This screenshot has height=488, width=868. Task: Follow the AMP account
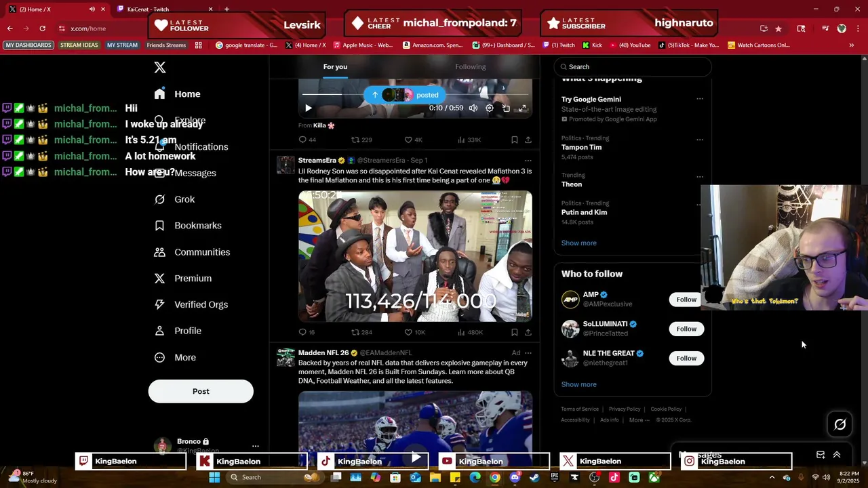(x=686, y=300)
